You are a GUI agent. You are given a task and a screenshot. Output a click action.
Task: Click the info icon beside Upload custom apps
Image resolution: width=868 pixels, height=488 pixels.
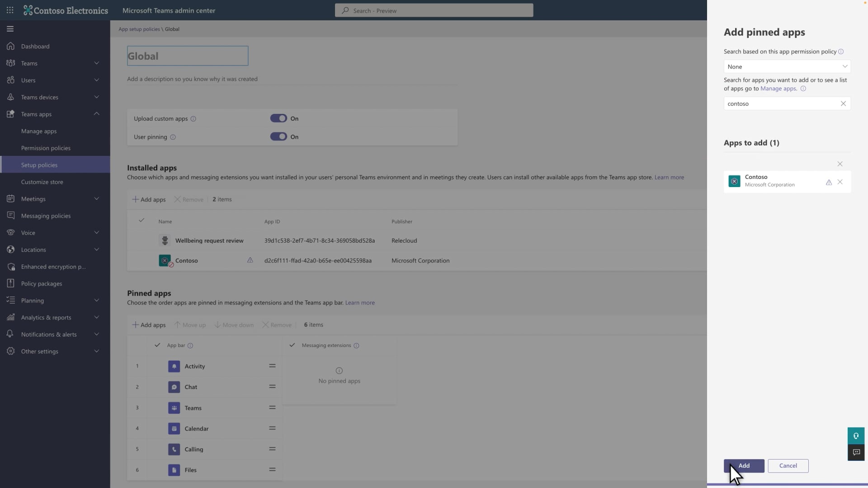coord(193,118)
